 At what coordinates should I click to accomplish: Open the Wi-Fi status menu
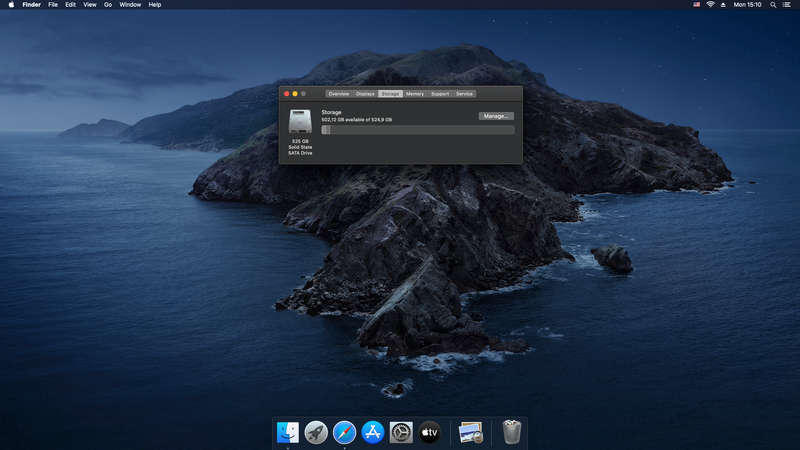click(710, 5)
